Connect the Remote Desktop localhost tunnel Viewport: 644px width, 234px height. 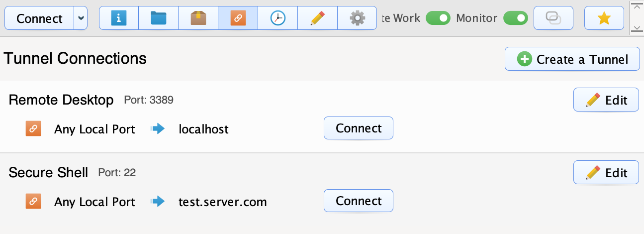pyautogui.click(x=359, y=128)
